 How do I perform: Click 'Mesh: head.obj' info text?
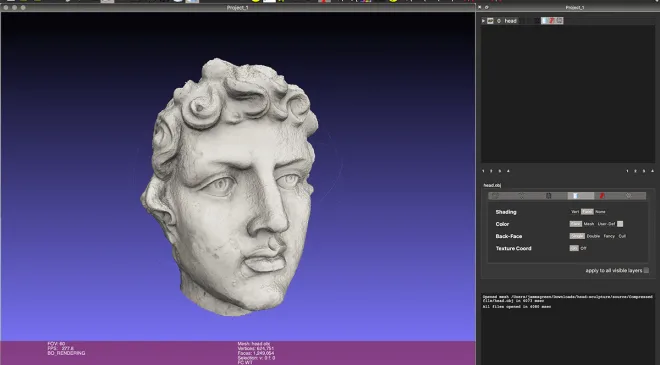click(x=254, y=344)
